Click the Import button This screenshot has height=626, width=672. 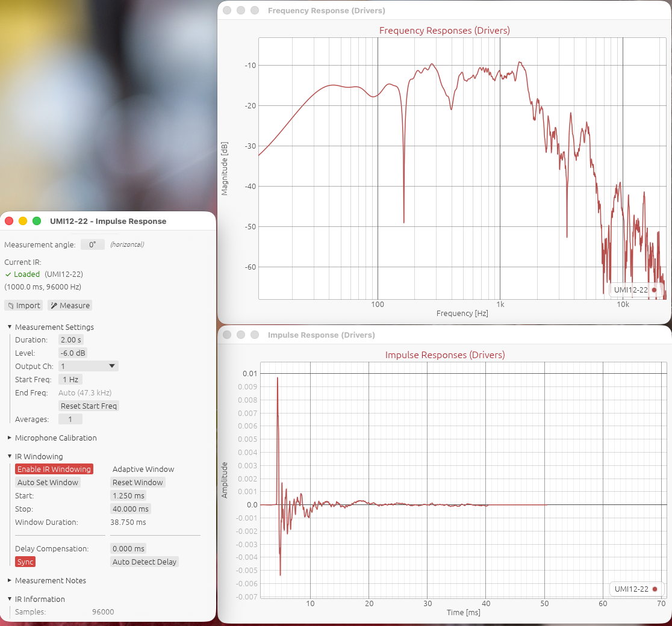coord(23,305)
